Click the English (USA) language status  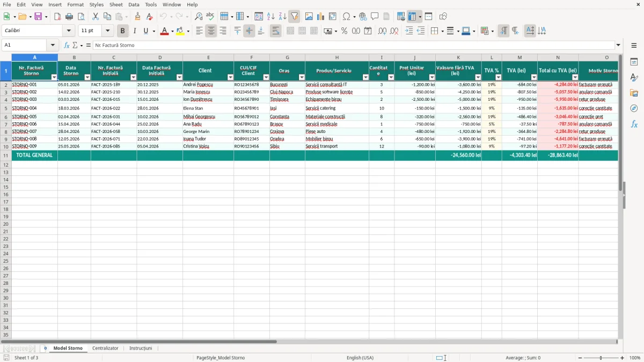(360, 358)
